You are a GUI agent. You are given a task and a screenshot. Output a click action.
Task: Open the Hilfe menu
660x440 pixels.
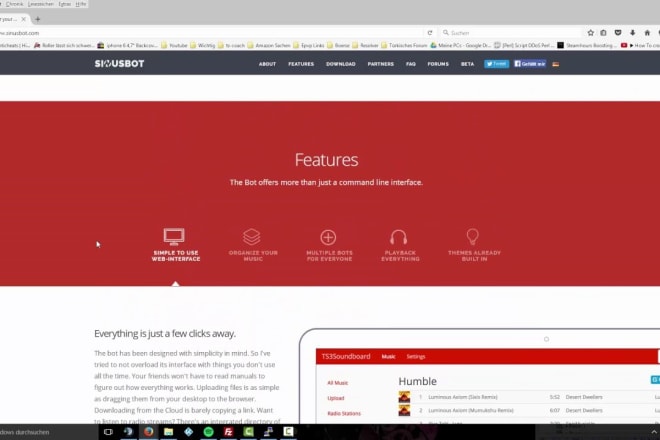(81, 4)
